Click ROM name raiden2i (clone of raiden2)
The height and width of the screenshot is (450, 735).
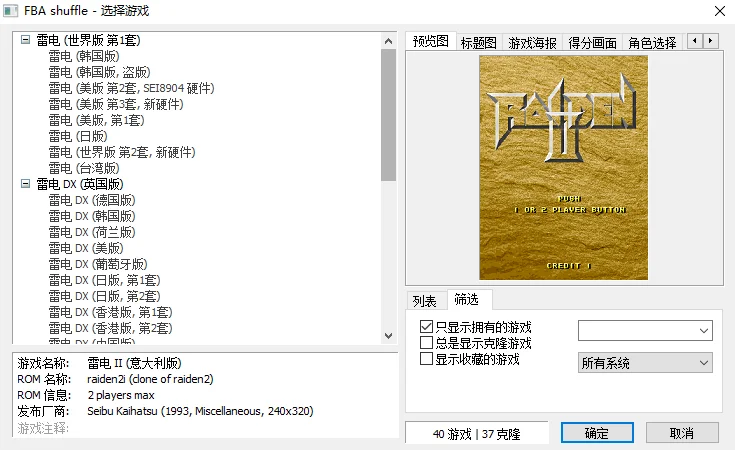(x=150, y=379)
